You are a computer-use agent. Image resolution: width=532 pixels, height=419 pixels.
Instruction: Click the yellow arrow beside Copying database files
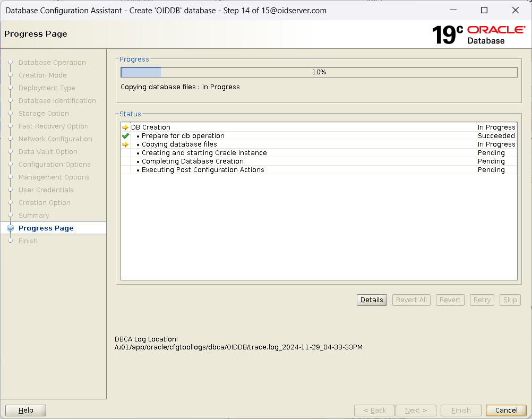point(125,144)
